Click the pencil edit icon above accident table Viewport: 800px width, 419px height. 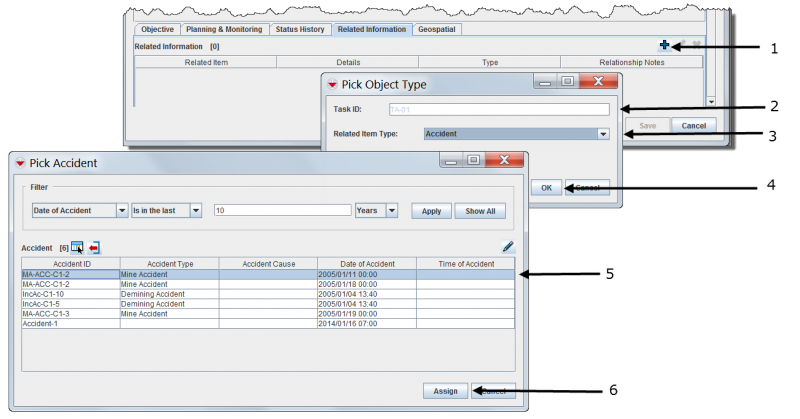(x=507, y=246)
